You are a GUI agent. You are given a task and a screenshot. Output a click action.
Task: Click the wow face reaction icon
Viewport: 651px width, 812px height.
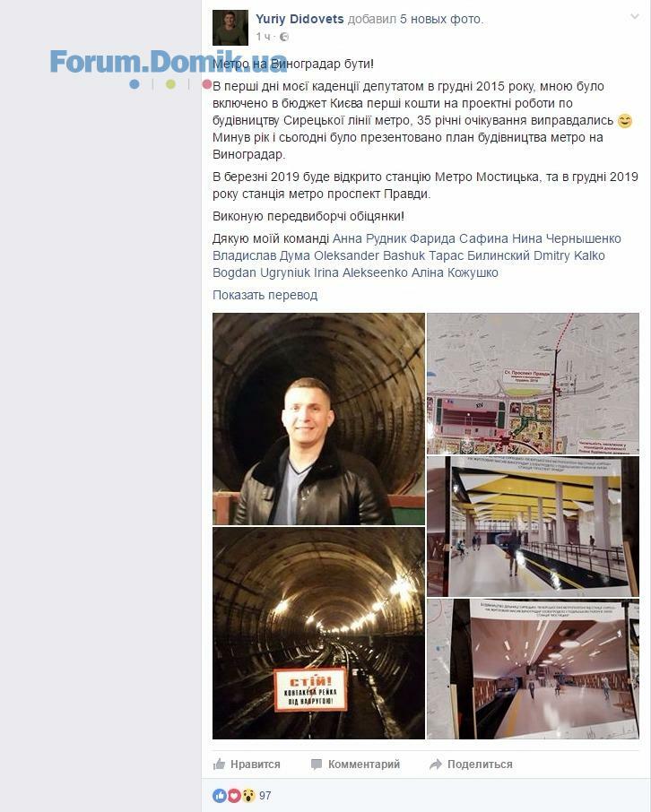(x=248, y=796)
